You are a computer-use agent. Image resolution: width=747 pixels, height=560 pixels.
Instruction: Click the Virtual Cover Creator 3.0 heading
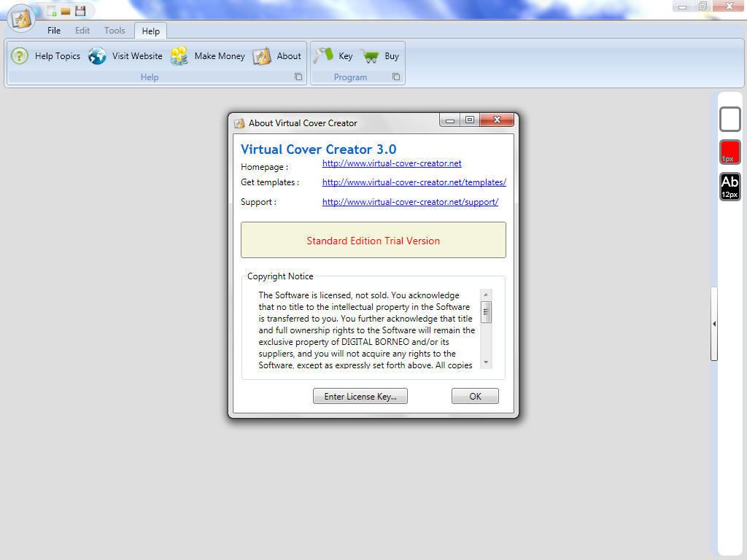(318, 149)
